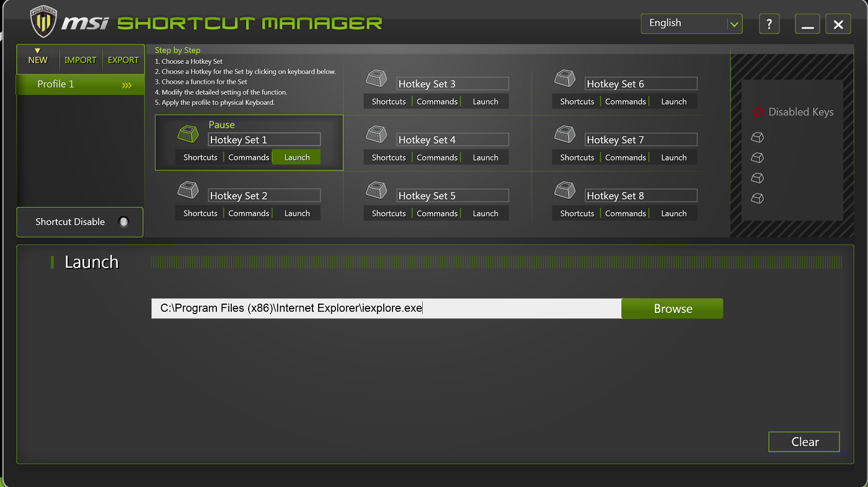Open Shortcuts tab for Hotkey Set 7

click(x=577, y=157)
